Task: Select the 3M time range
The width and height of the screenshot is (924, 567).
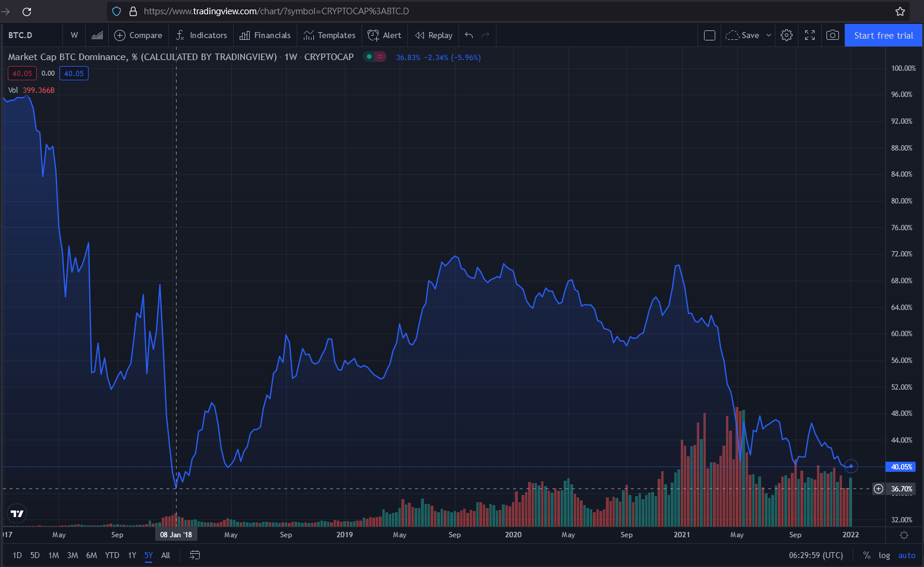Action: click(x=73, y=555)
